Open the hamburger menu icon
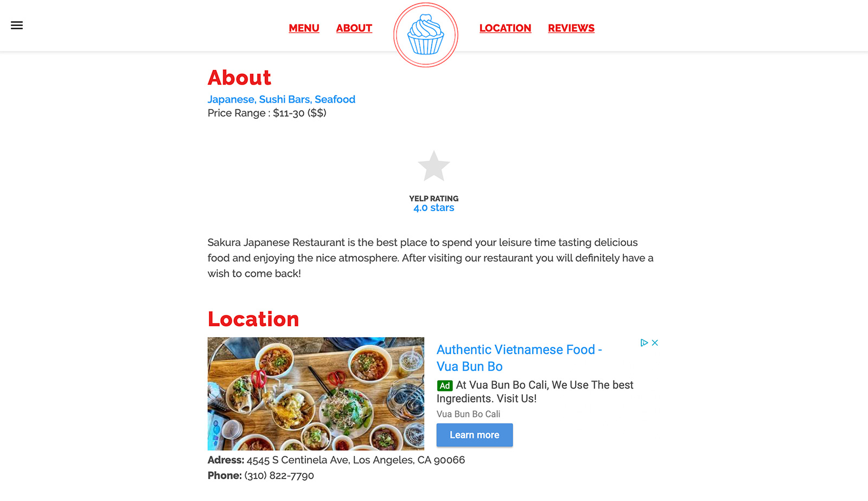 (17, 25)
